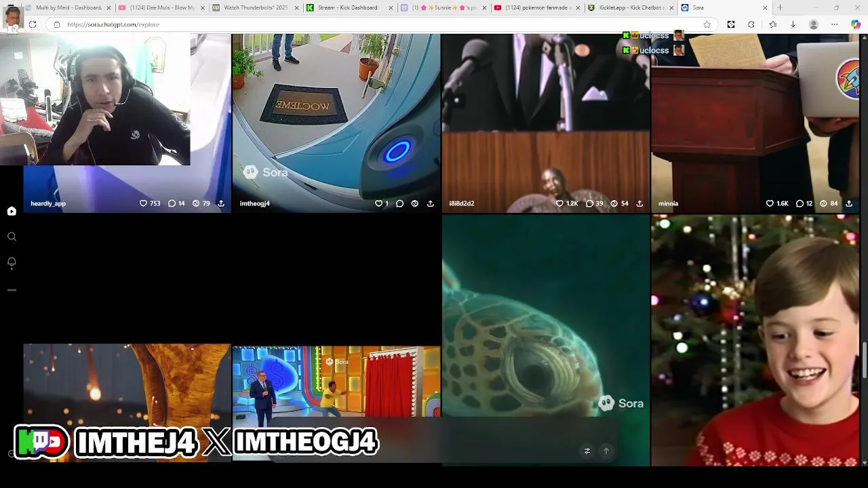
Task: Switch to Multi by Meld Dashboard tab
Action: (68, 7)
